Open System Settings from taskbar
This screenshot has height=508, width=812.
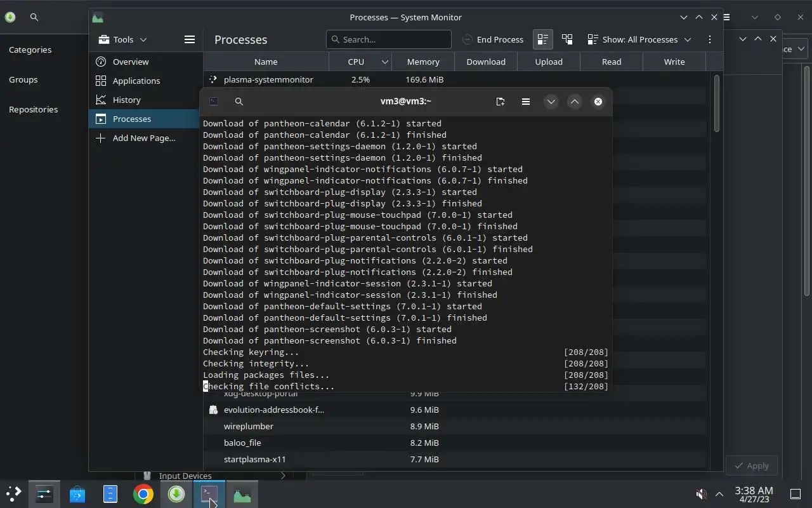(x=44, y=493)
